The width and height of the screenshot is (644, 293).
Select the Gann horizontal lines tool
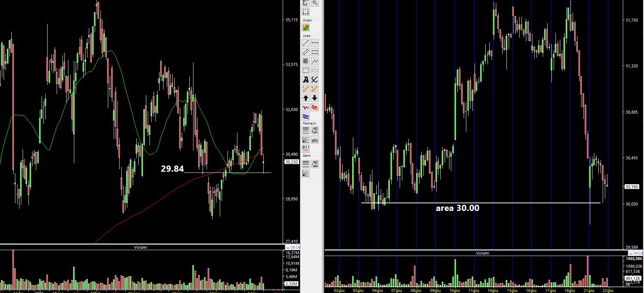[x=306, y=164]
